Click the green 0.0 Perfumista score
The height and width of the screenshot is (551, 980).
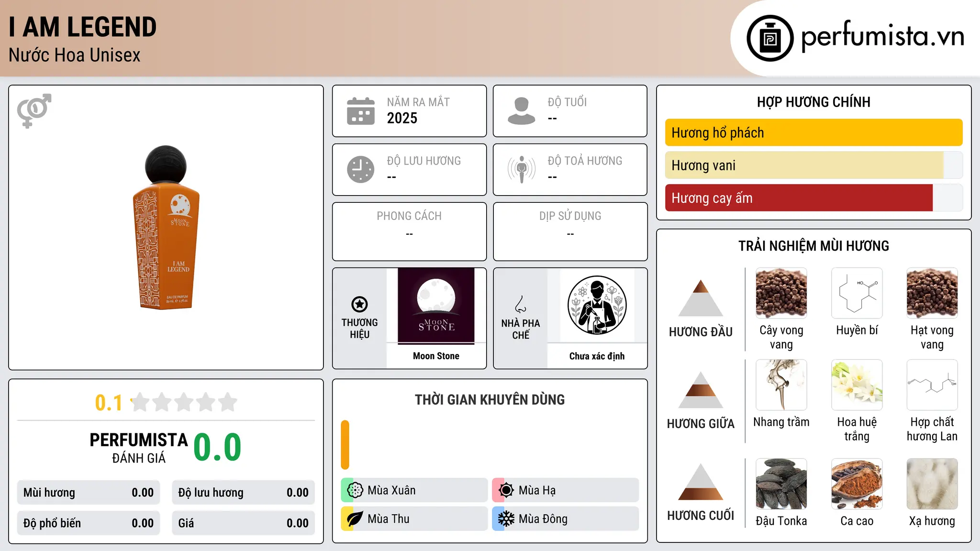tap(218, 447)
